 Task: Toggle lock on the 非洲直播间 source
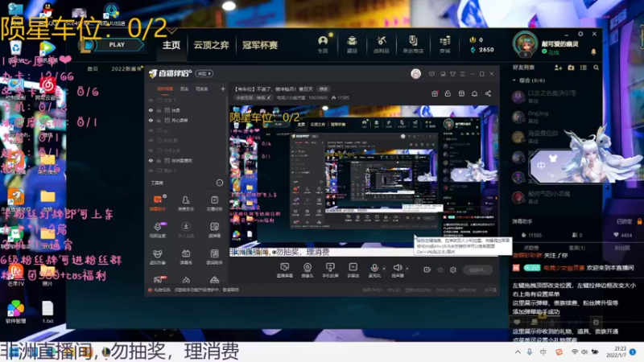tap(159, 160)
